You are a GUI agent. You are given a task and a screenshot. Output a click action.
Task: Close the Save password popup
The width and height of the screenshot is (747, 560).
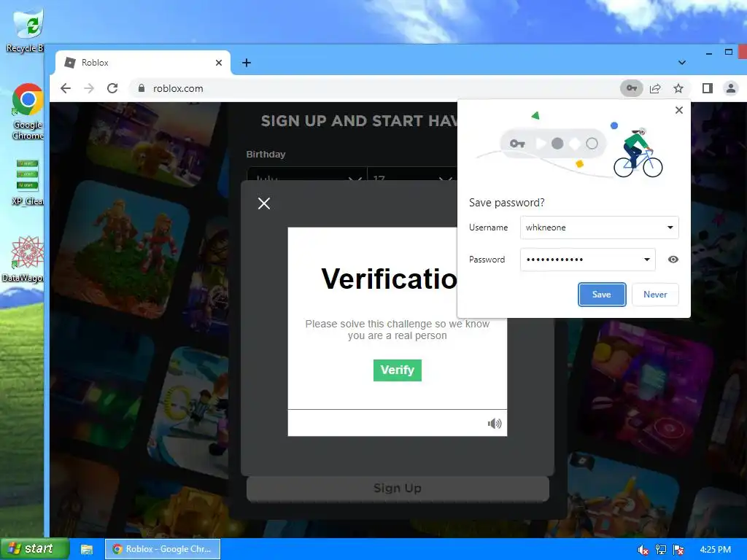coord(679,111)
